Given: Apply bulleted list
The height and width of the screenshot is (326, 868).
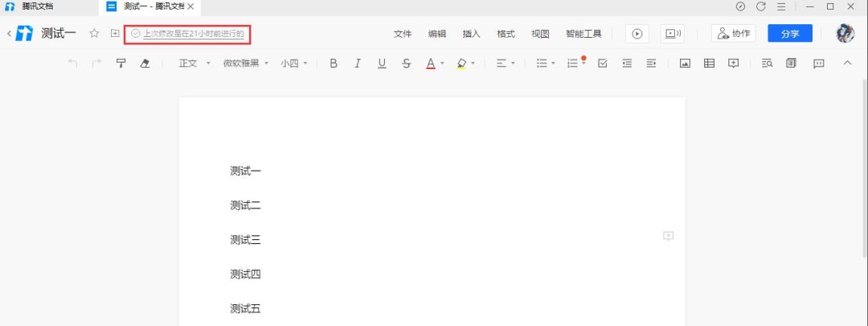Looking at the screenshot, I should point(542,64).
